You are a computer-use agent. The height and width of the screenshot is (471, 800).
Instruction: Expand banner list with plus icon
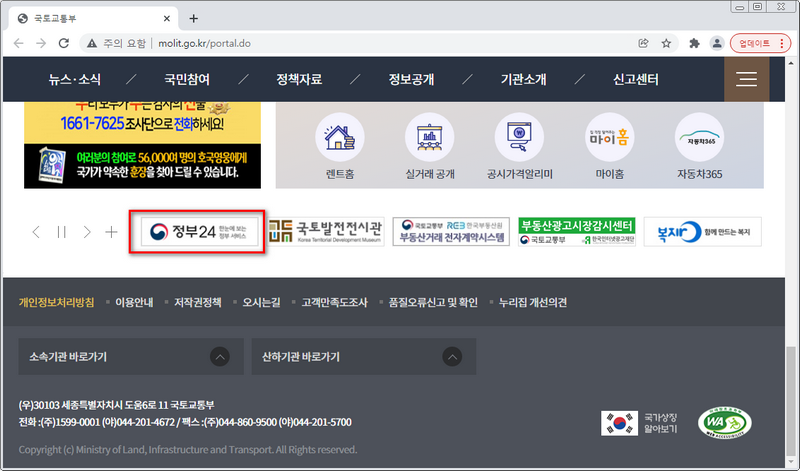[111, 232]
